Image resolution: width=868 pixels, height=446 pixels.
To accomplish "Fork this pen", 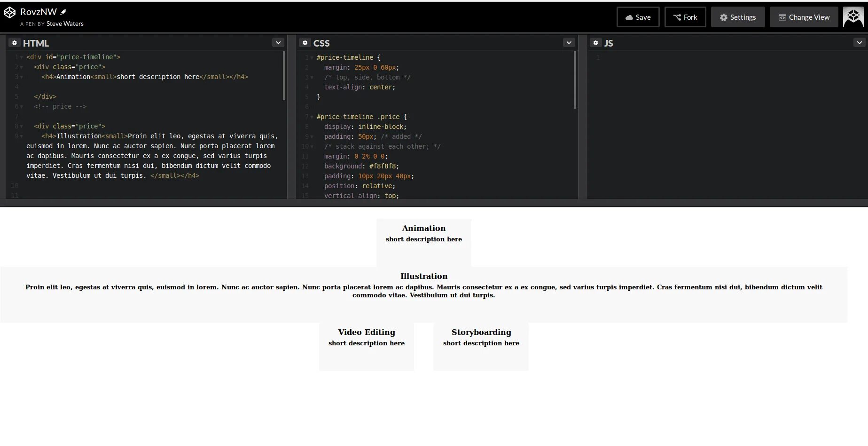I will [685, 17].
